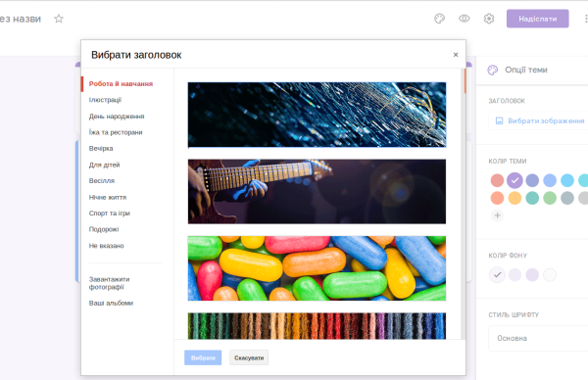
Task: Preview the form with the eye icon
Action: 465,19
